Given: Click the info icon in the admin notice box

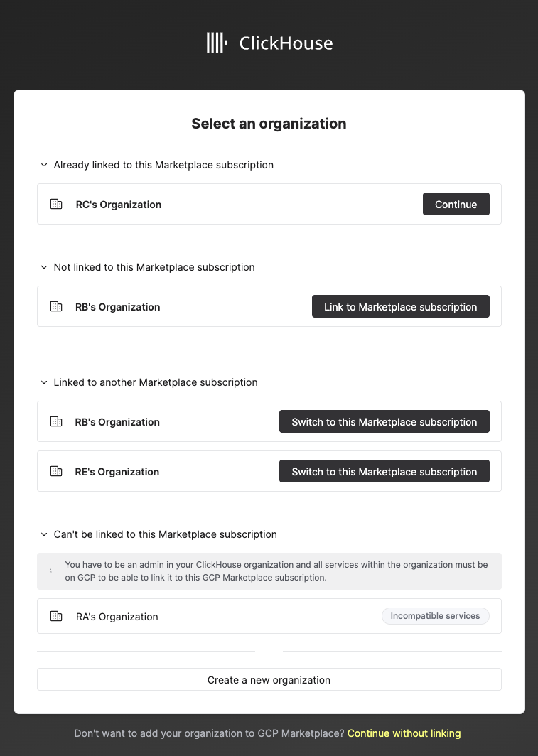Looking at the screenshot, I should (x=50, y=571).
